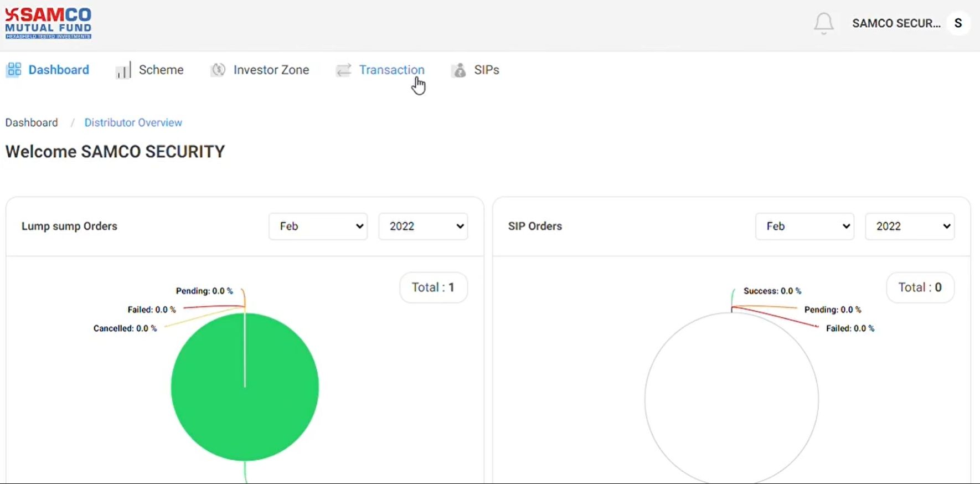Click the Lump sump Total : 1 badge
Image resolution: width=980 pixels, height=484 pixels.
(434, 287)
